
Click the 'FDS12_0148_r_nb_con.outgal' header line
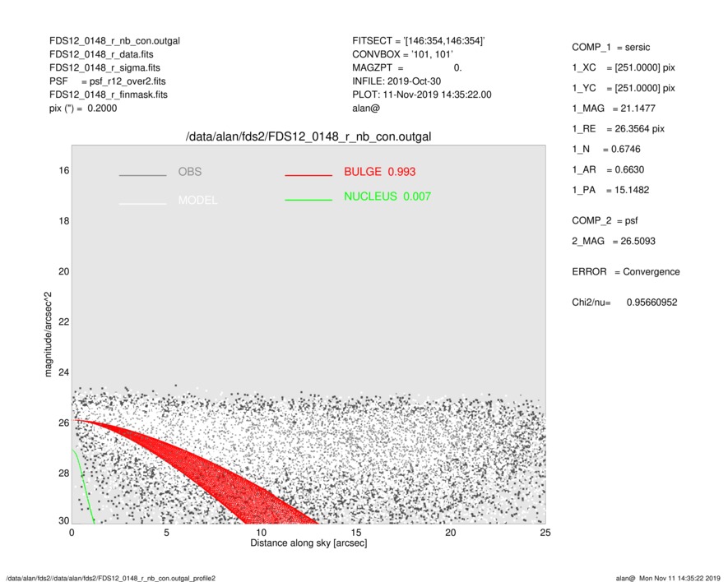114,41
